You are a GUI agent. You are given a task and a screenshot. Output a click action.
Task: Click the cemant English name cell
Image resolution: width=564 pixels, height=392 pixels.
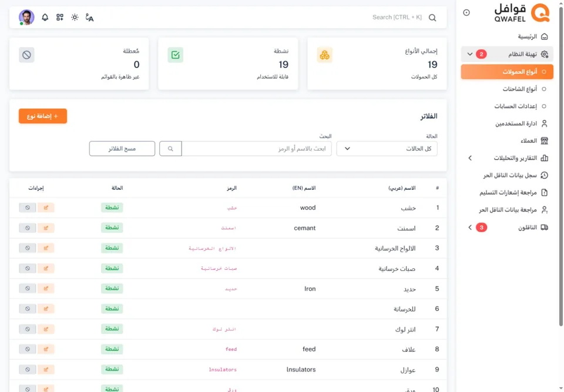coord(305,228)
